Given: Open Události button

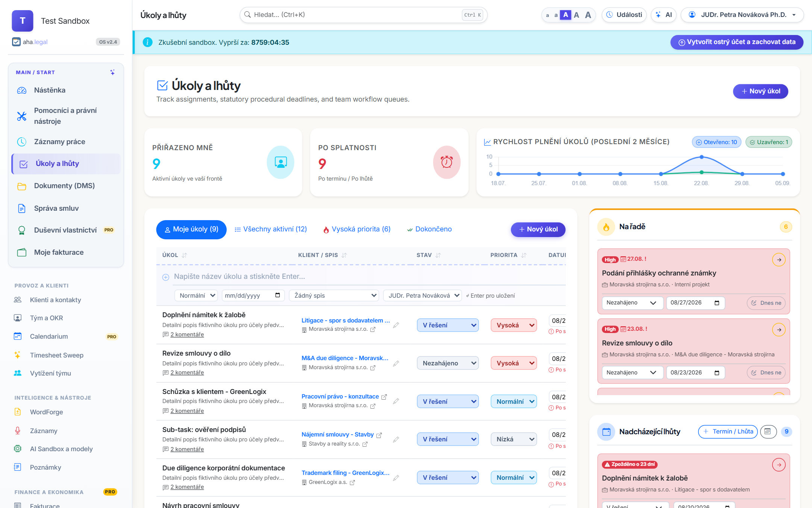Looking at the screenshot, I should [x=624, y=15].
